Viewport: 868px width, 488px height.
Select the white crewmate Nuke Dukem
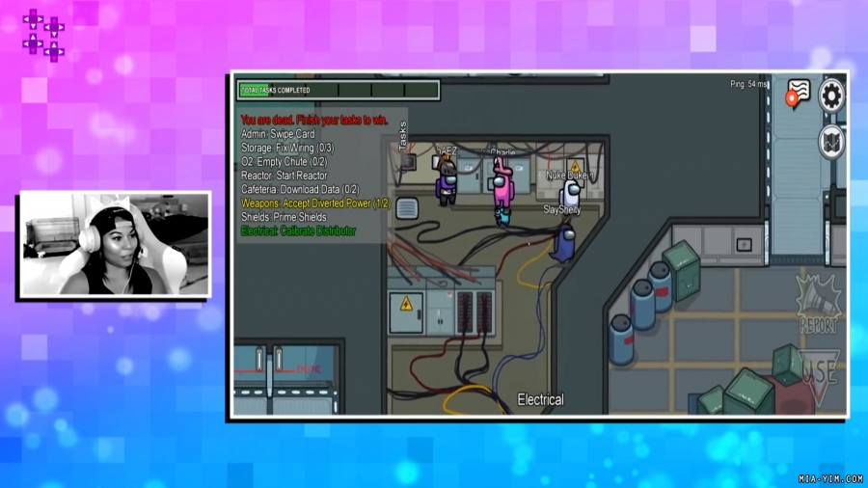[570, 193]
